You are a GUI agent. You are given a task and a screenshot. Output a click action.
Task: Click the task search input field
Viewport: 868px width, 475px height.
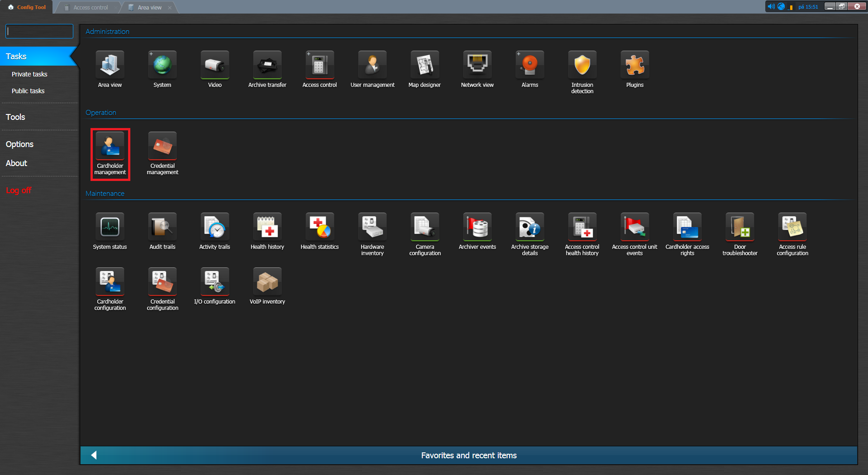[39, 31]
